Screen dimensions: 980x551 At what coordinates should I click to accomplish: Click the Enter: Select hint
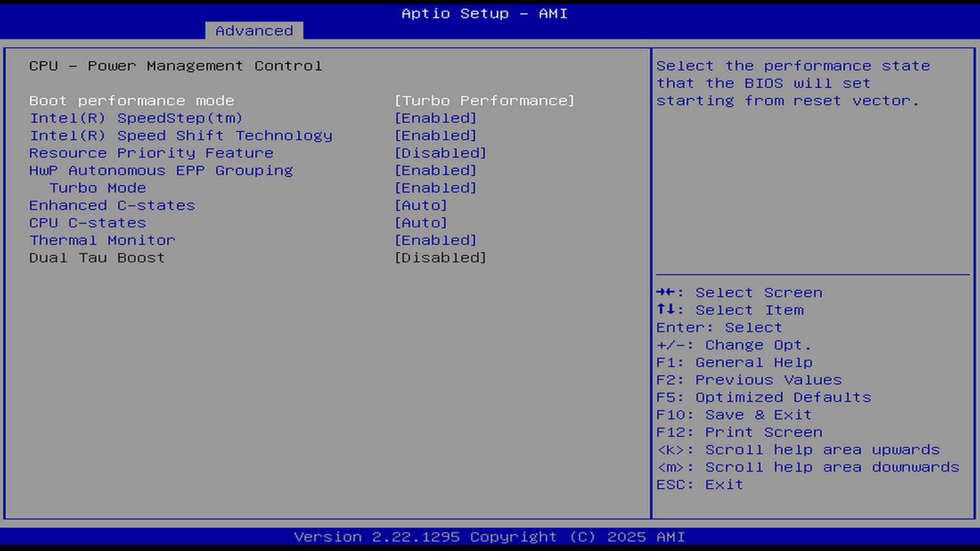tap(720, 328)
